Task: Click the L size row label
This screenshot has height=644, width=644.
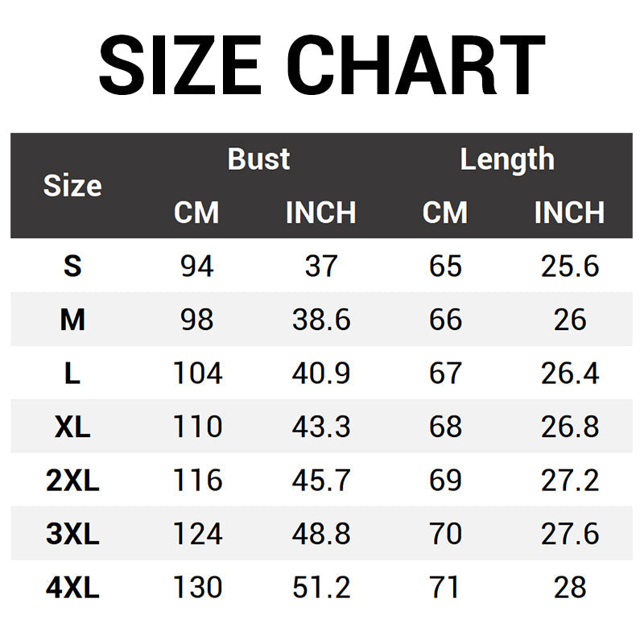Action: pos(72,374)
